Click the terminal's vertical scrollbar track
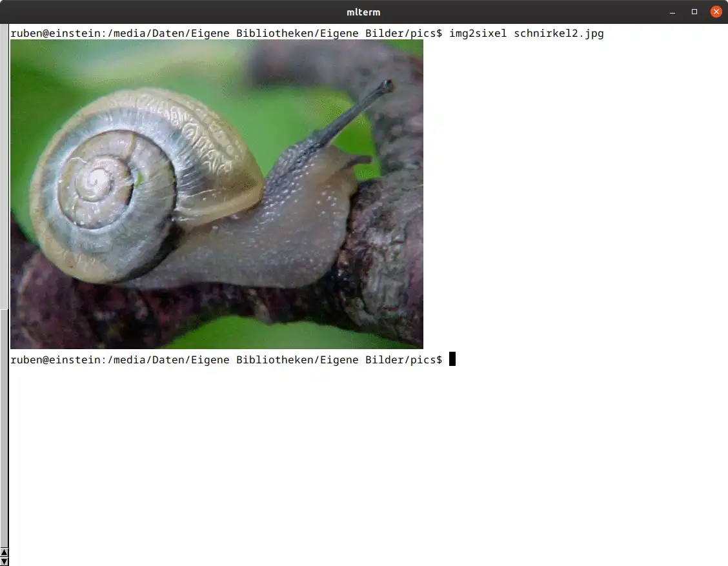Viewport: 728px width, 566px height. click(4, 286)
